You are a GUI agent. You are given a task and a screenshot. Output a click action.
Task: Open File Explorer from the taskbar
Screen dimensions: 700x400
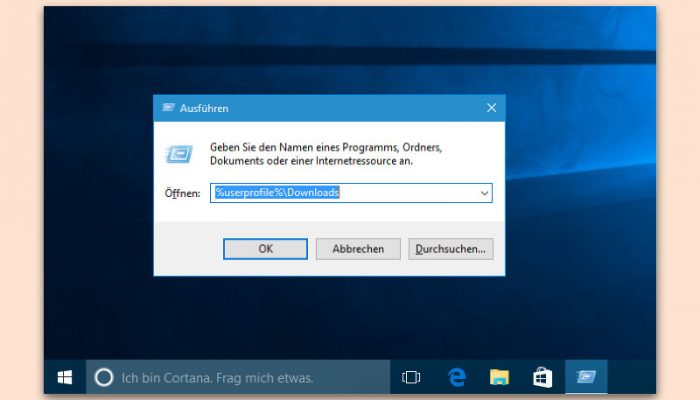point(499,377)
